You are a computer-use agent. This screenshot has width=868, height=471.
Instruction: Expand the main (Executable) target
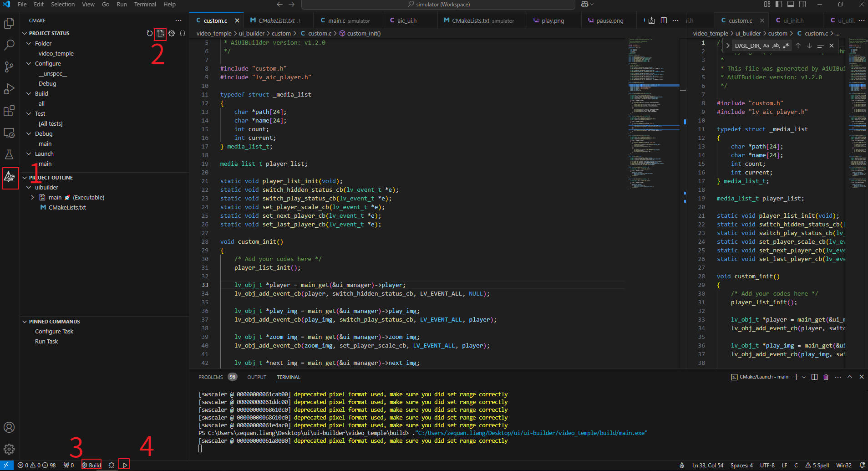pyautogui.click(x=32, y=197)
